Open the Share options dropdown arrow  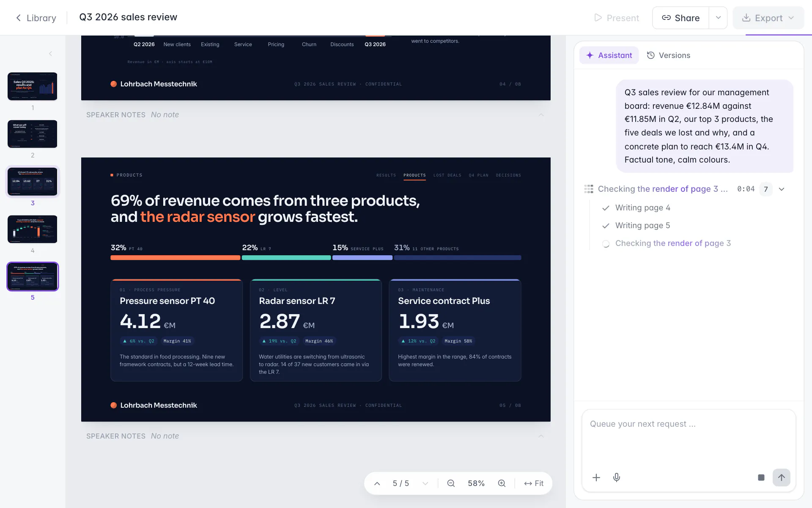coord(718,18)
